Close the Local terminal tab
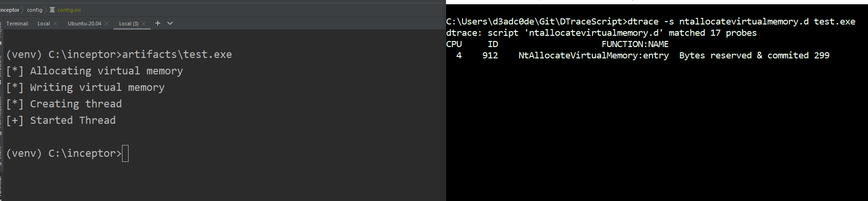This screenshot has height=201, width=868. (x=55, y=24)
